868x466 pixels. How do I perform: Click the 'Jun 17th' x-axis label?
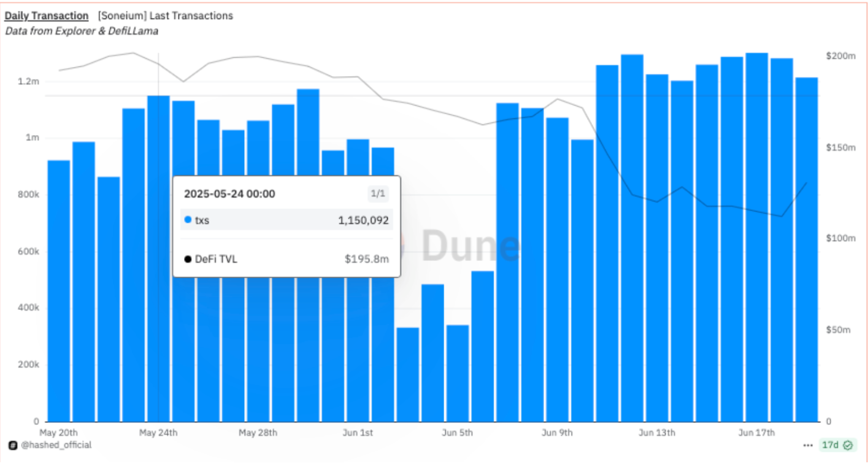tap(756, 433)
